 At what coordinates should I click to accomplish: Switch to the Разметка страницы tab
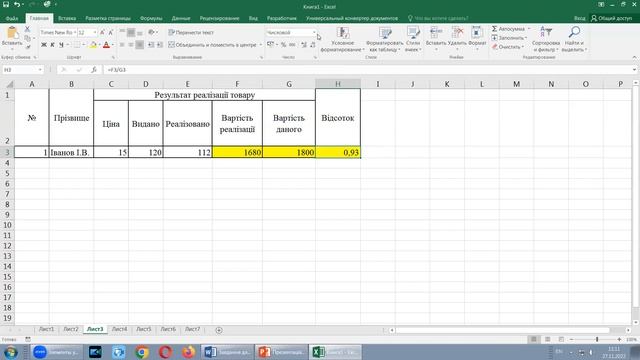(x=108, y=18)
